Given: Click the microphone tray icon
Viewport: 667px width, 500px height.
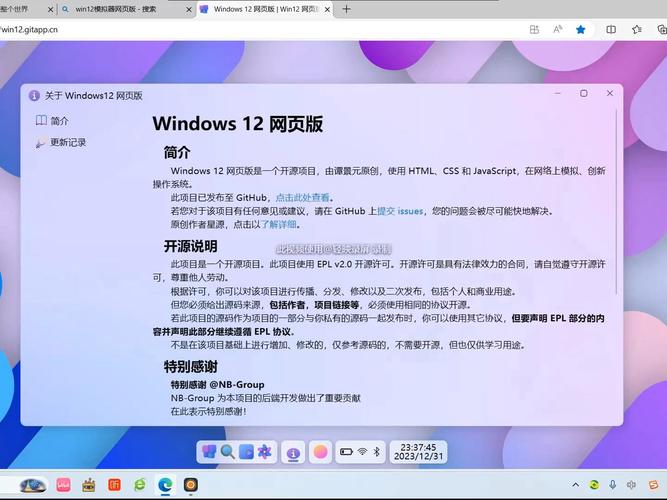Looking at the screenshot, I should pyautogui.click(x=613, y=485).
